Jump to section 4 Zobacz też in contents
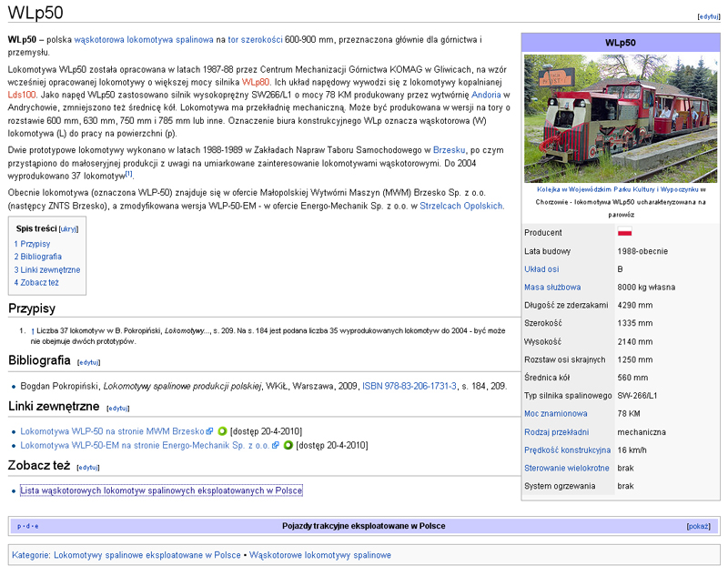The width and height of the screenshot is (728, 576). point(36,283)
